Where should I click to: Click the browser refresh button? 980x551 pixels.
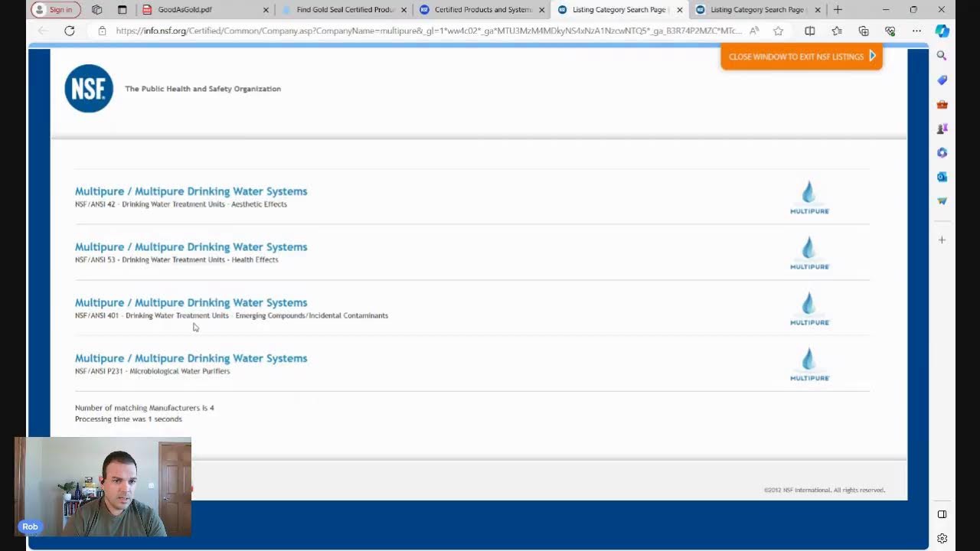click(70, 31)
